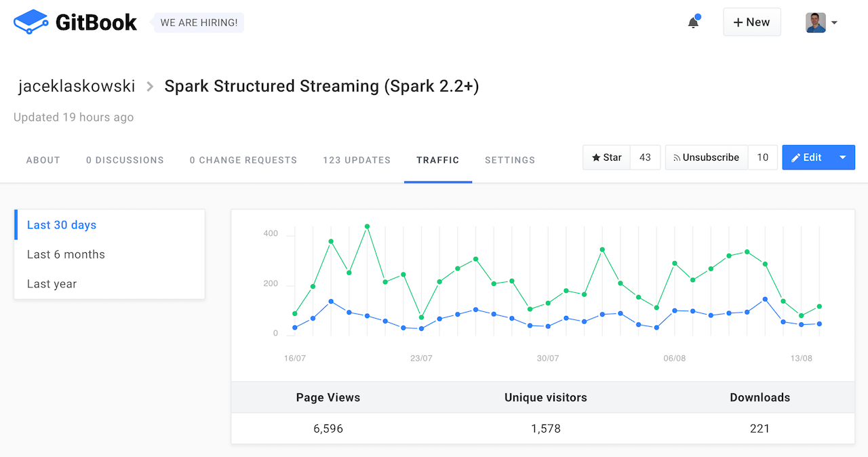Click the highest green data point peak

tap(367, 226)
